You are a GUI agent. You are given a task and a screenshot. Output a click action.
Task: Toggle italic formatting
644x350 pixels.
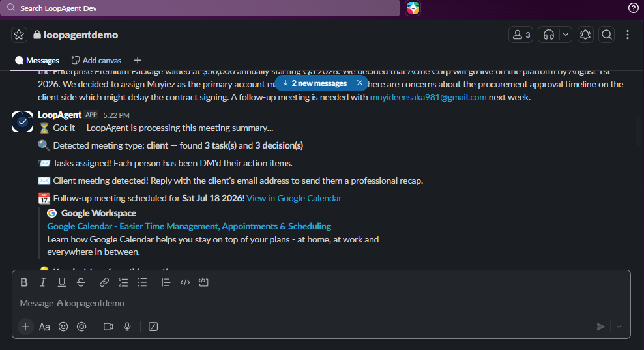click(x=43, y=282)
